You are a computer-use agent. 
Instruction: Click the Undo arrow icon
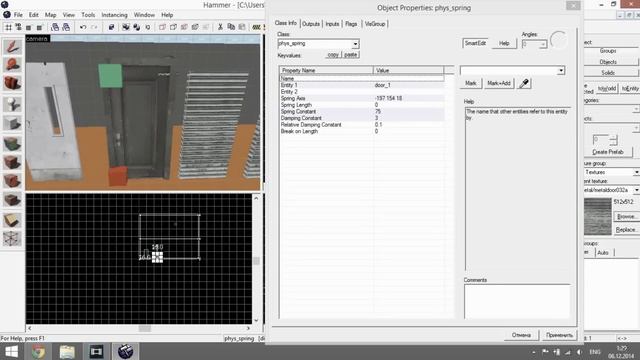click(x=83, y=27)
